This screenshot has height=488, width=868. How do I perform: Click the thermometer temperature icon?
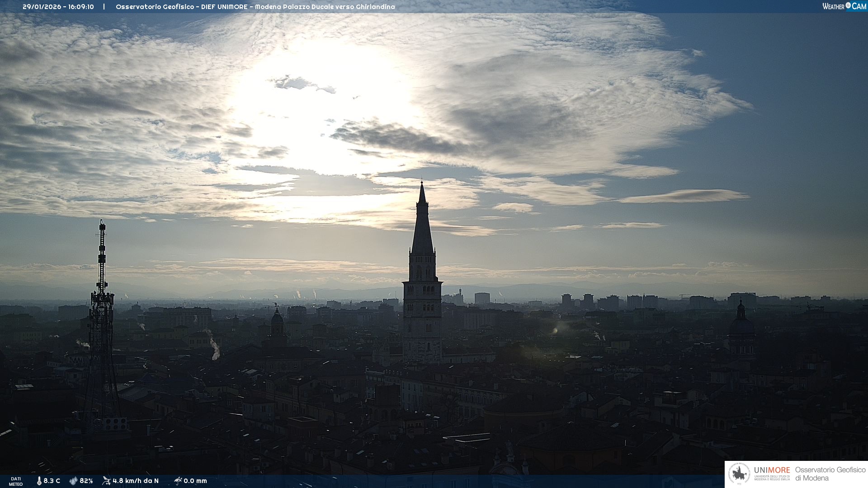click(39, 481)
